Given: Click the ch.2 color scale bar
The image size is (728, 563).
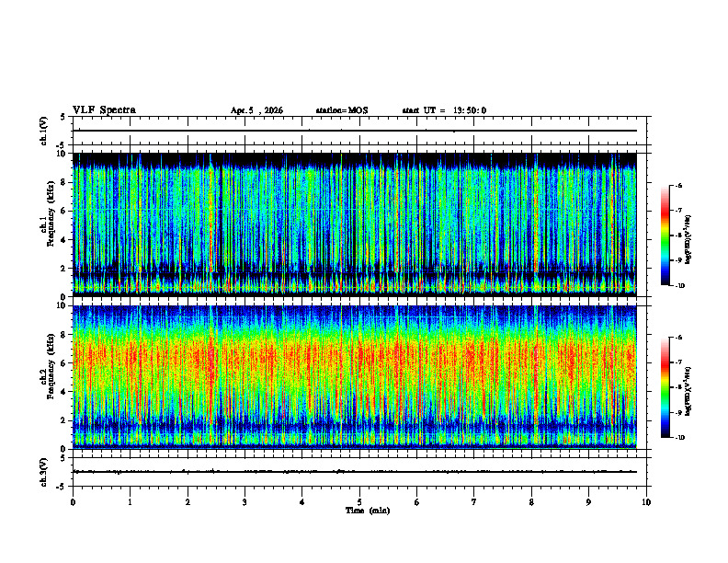Looking at the screenshot, I should 665,387.
